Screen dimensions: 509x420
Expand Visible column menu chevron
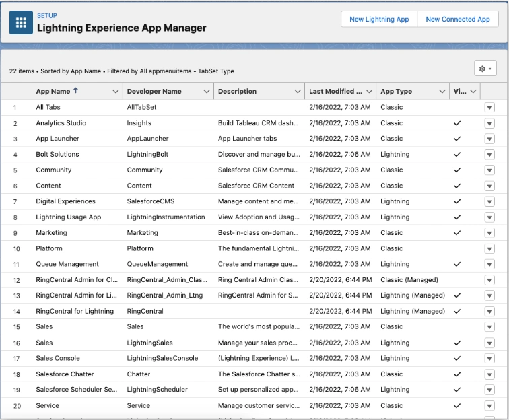473,92
